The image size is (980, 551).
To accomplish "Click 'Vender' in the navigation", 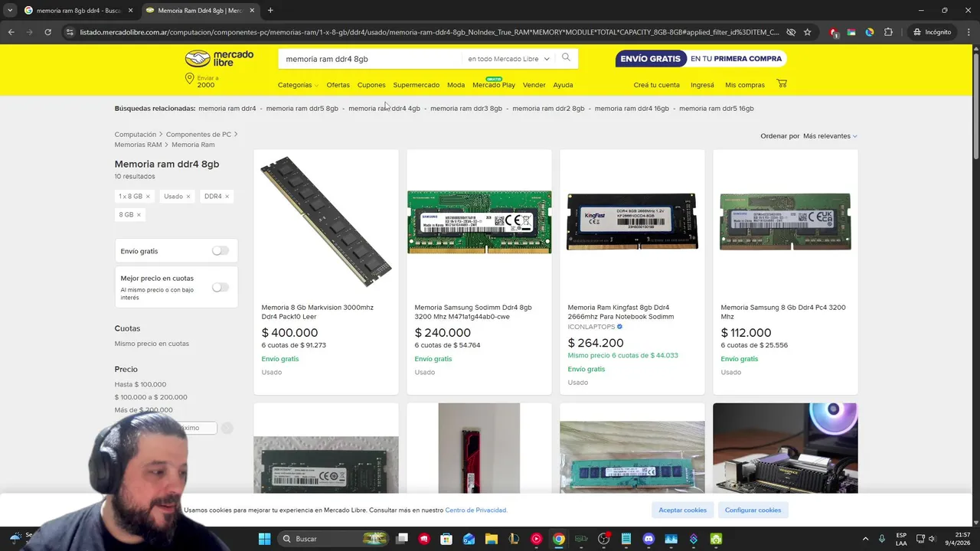I will [x=534, y=85].
